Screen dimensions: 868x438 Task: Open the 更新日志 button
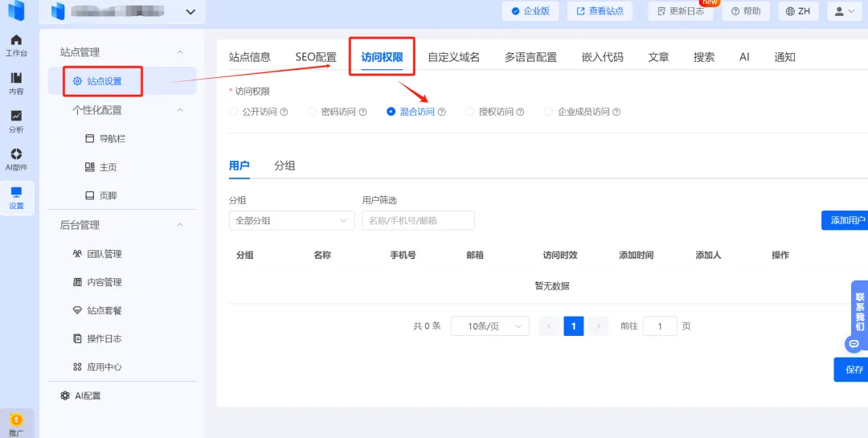click(x=681, y=11)
